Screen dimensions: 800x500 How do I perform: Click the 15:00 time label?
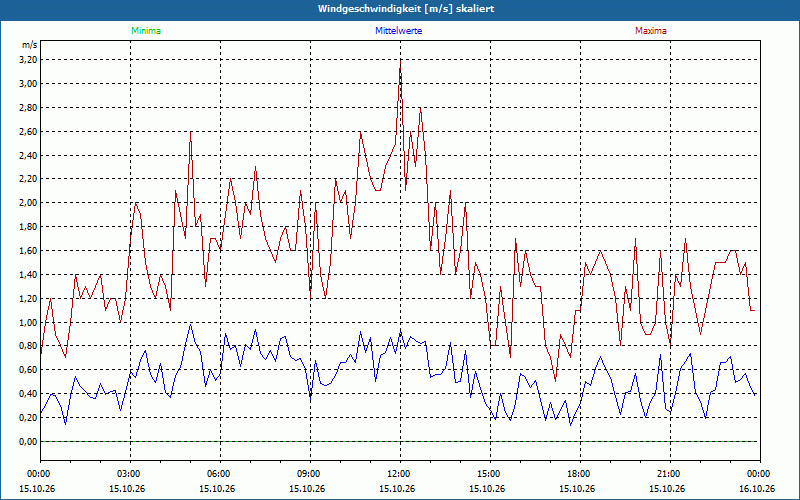490,474
